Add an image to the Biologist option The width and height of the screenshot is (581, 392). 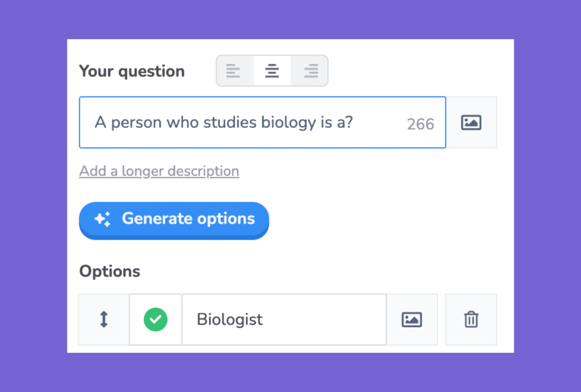click(412, 320)
